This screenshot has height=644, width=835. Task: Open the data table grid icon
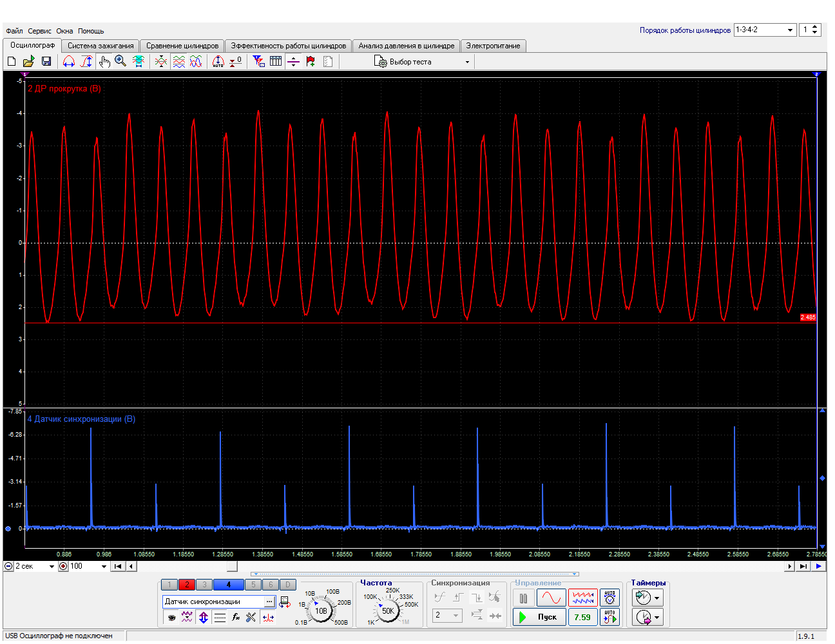[276, 62]
